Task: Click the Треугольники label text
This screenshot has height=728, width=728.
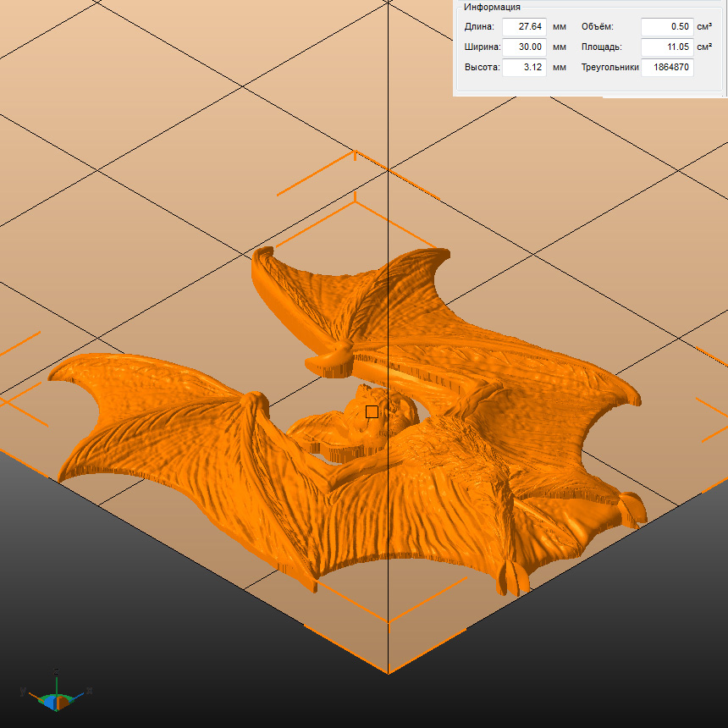Action: tap(609, 68)
